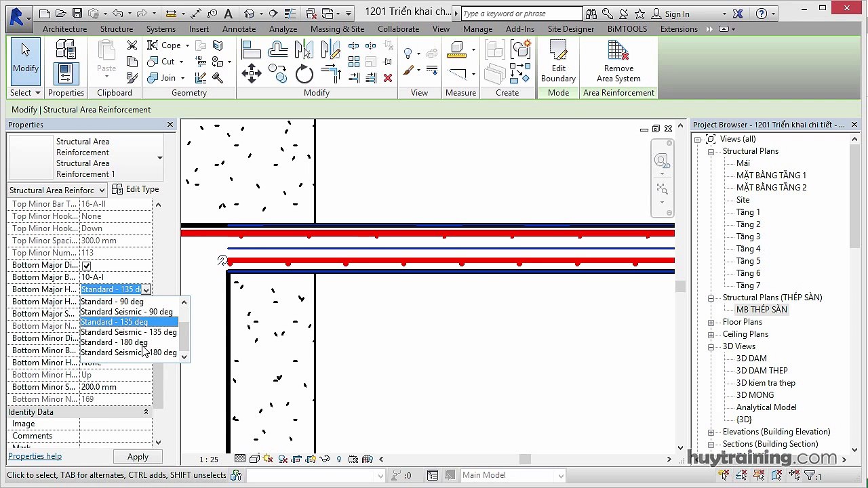Click the Open folder quick access icon
The image size is (868, 488).
[61, 13]
